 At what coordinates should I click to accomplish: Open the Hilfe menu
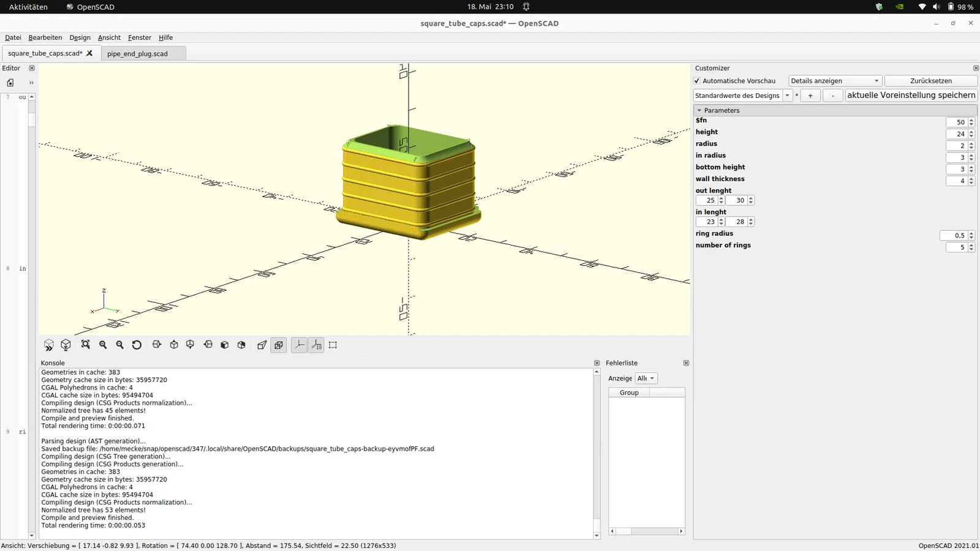[x=165, y=37]
